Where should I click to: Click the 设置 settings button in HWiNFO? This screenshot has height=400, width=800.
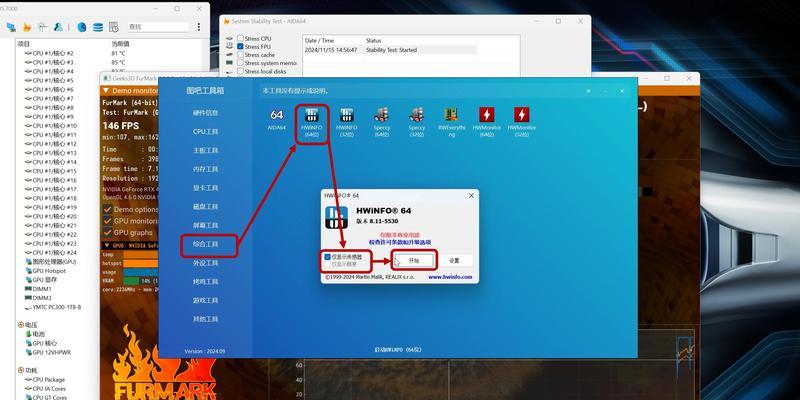coord(454,260)
